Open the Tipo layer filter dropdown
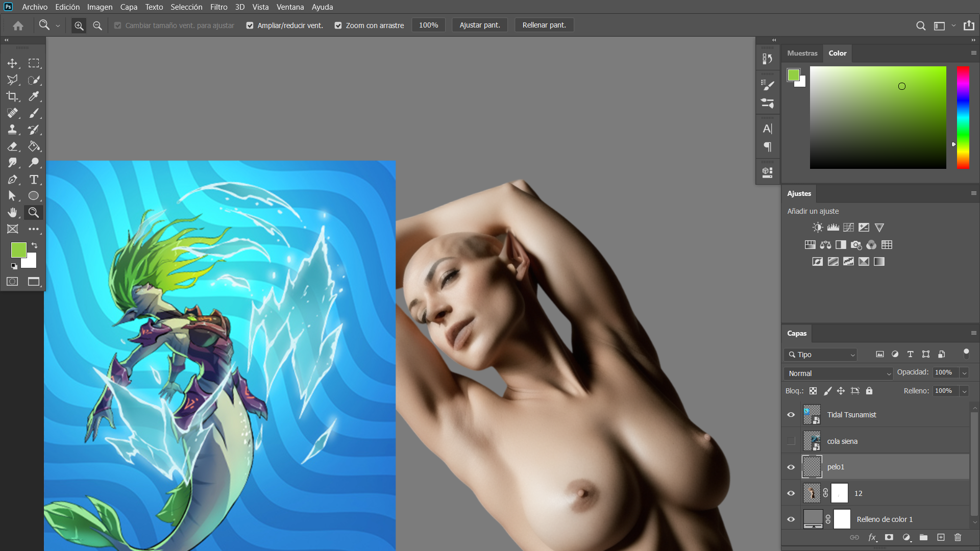The image size is (980, 551). point(820,355)
